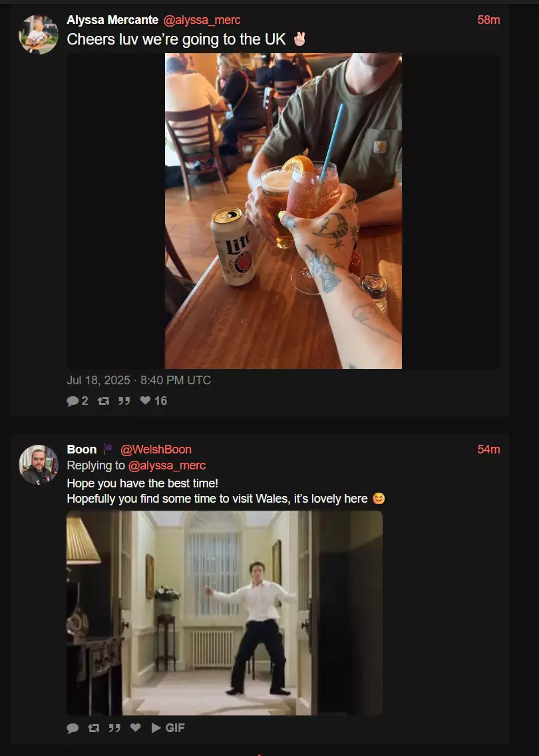
Task: Retweet Boon's reply using the retweet icon
Action: pyautogui.click(x=94, y=728)
